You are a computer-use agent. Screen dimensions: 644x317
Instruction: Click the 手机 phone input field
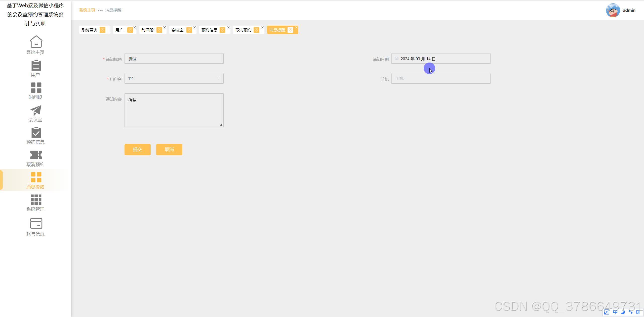coord(440,79)
